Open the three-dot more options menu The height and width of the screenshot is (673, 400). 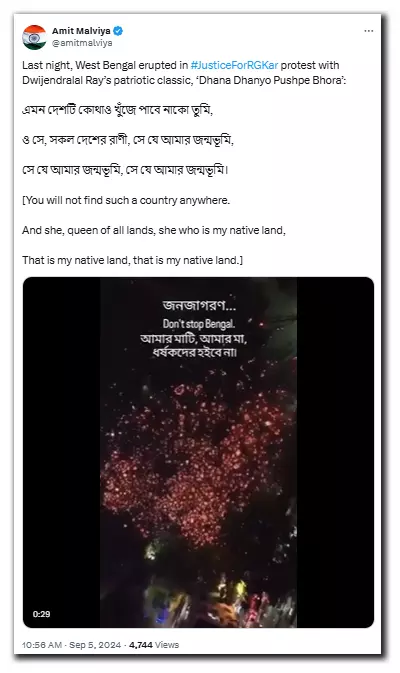click(x=368, y=31)
